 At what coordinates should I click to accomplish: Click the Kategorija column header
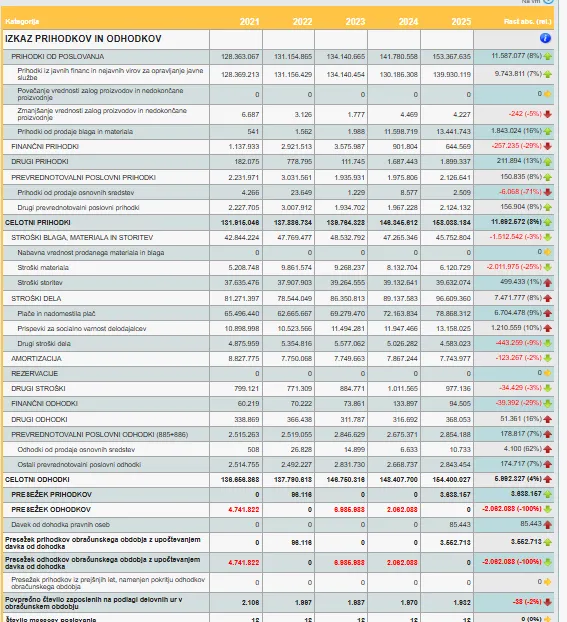[x=22, y=21]
